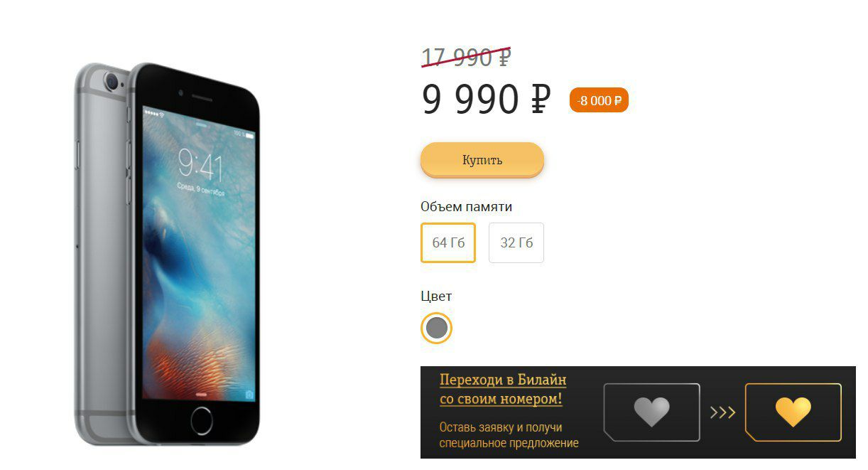This screenshot has height=470, width=868.
Task: Click the Объем памяти label
Action: tap(466, 207)
